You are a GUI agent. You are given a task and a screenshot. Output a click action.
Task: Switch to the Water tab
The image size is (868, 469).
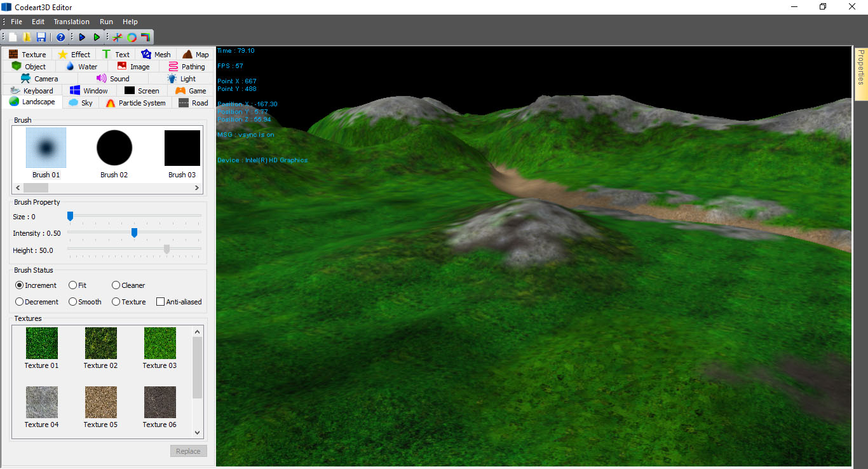pyautogui.click(x=81, y=67)
